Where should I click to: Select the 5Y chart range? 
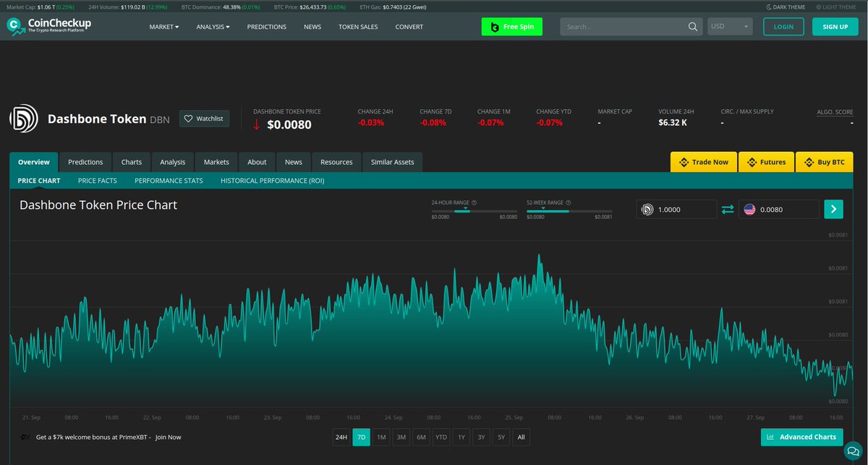tap(501, 437)
